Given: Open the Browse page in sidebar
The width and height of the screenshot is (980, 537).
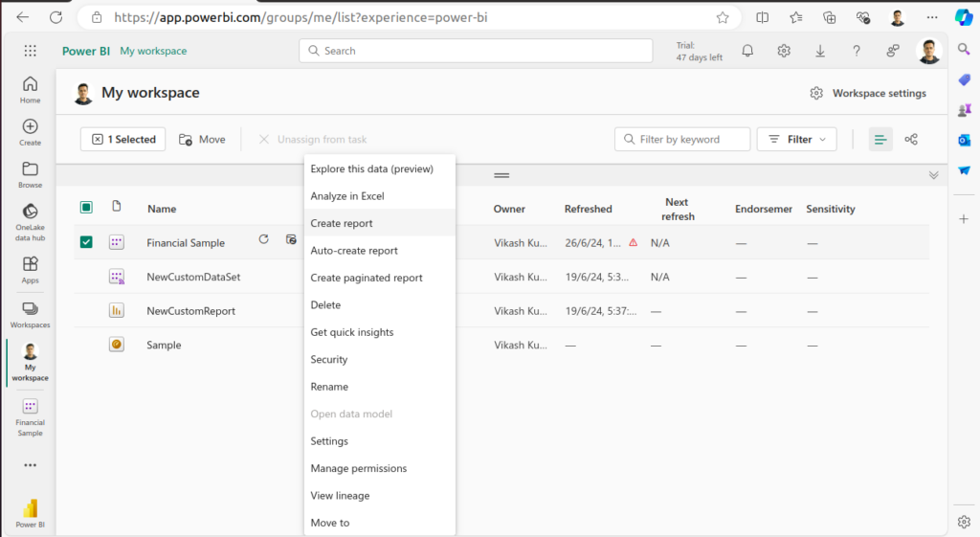Looking at the screenshot, I should click(30, 174).
